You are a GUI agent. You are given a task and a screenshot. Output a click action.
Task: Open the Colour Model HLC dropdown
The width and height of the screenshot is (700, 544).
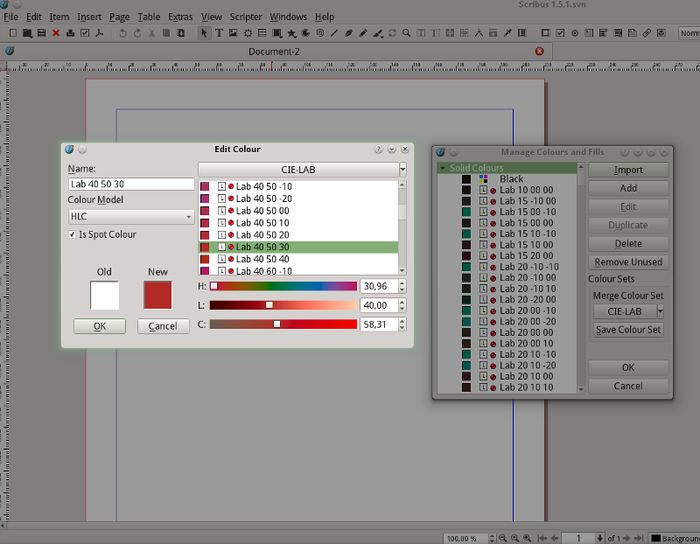[131, 216]
